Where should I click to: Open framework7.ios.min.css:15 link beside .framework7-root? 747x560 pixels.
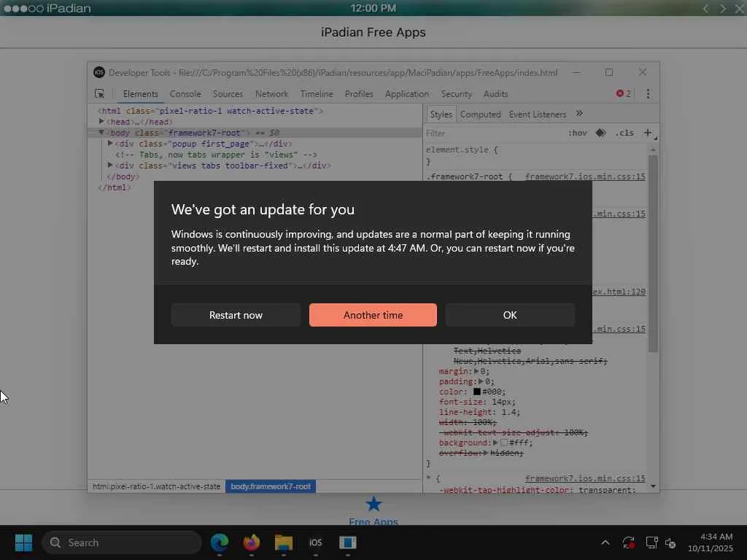(585, 176)
